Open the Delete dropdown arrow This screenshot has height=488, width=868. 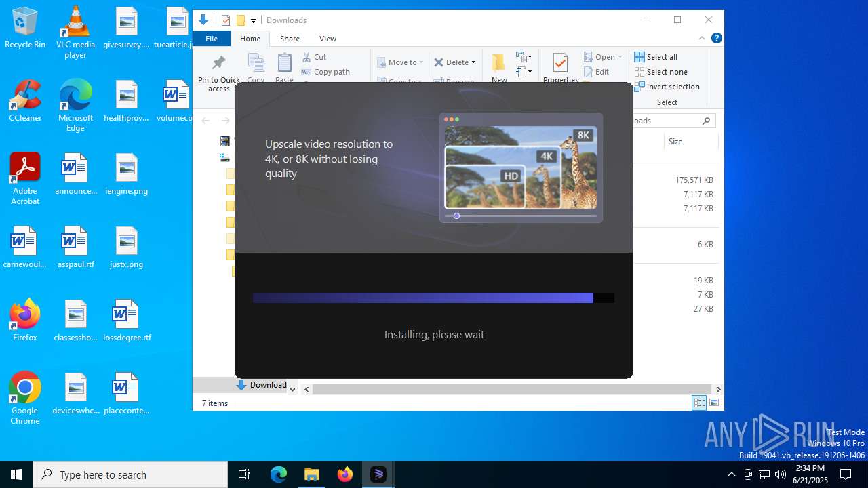coord(473,62)
